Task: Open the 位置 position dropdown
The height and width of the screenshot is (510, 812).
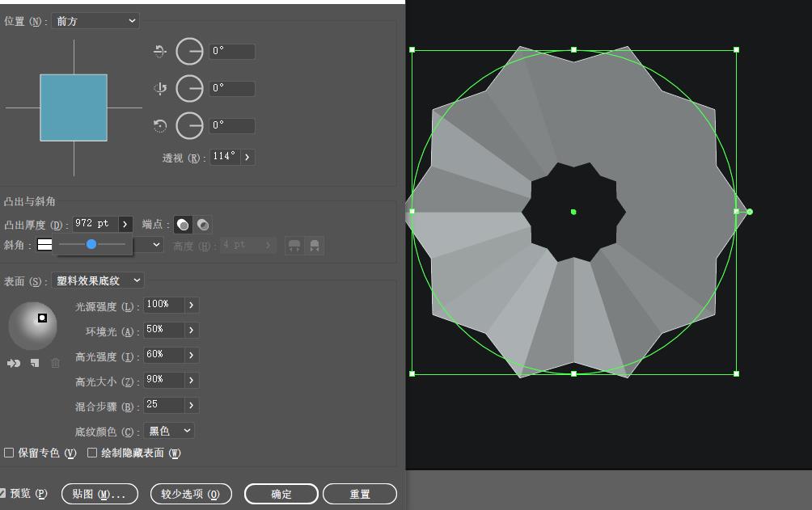Action: tap(95, 21)
